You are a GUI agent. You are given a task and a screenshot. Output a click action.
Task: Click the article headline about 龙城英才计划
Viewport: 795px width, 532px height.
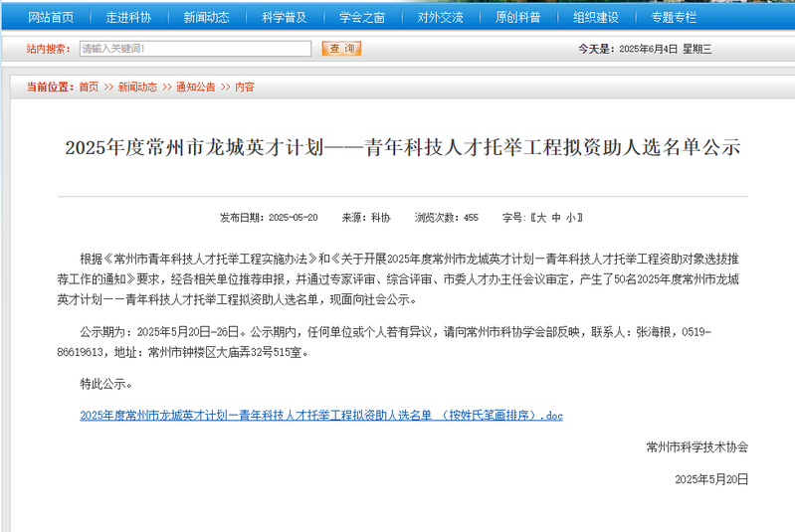[x=403, y=149]
